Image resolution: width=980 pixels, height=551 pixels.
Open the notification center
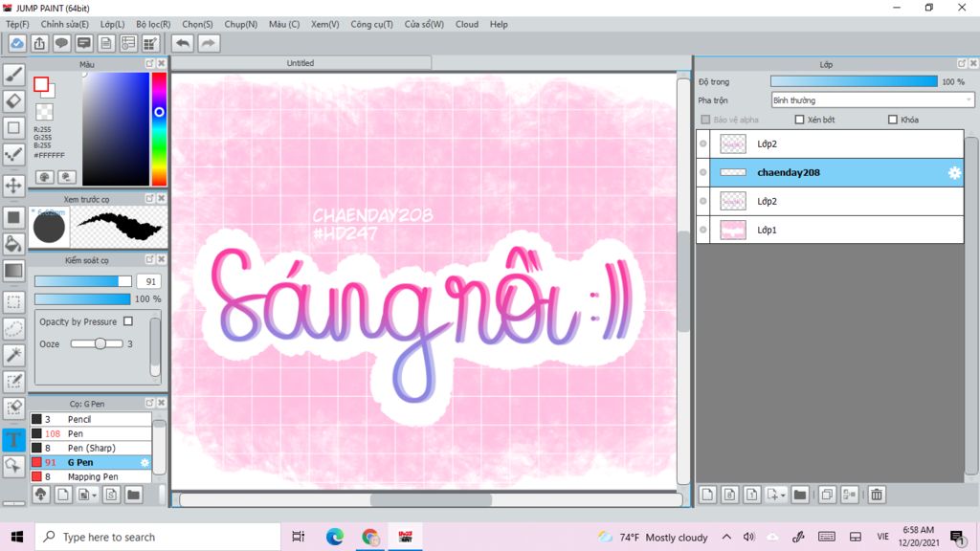pyautogui.click(x=957, y=537)
